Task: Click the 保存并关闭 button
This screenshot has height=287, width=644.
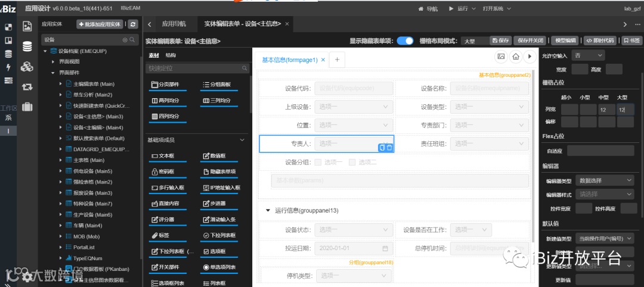Action: click(530, 40)
